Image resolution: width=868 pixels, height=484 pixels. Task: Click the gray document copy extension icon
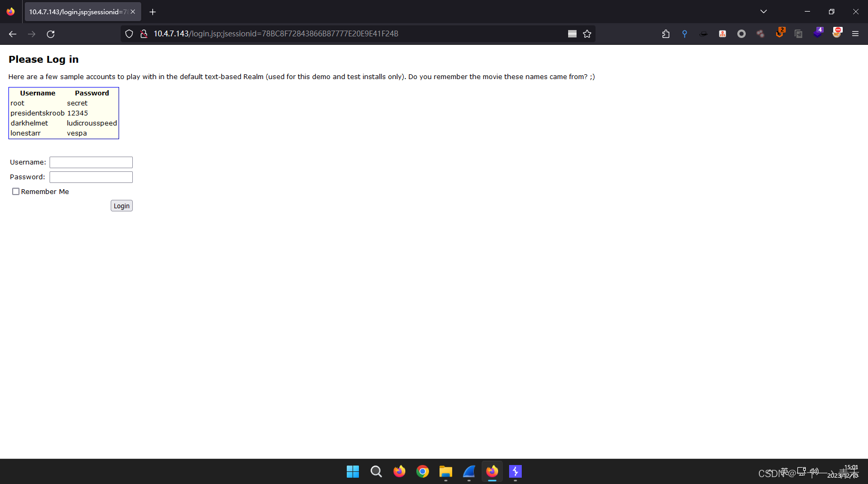tap(798, 34)
